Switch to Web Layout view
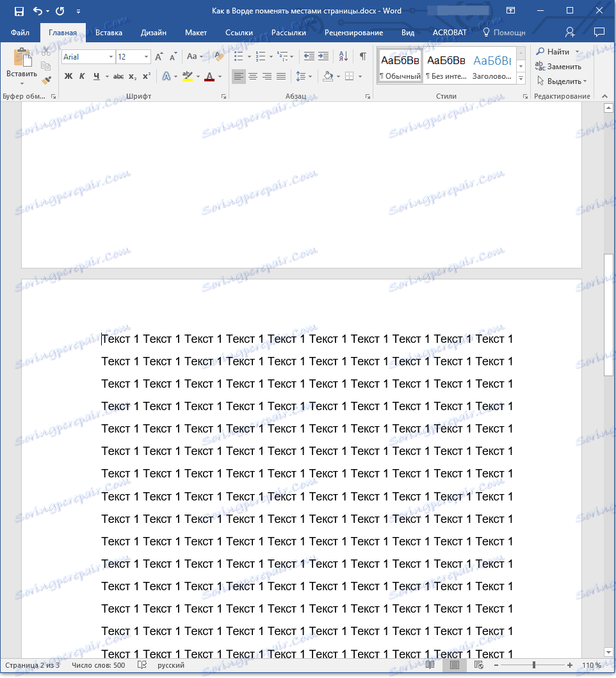 click(x=478, y=665)
